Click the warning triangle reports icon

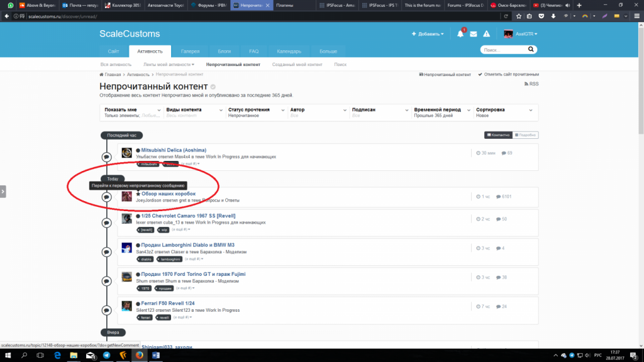(488, 34)
